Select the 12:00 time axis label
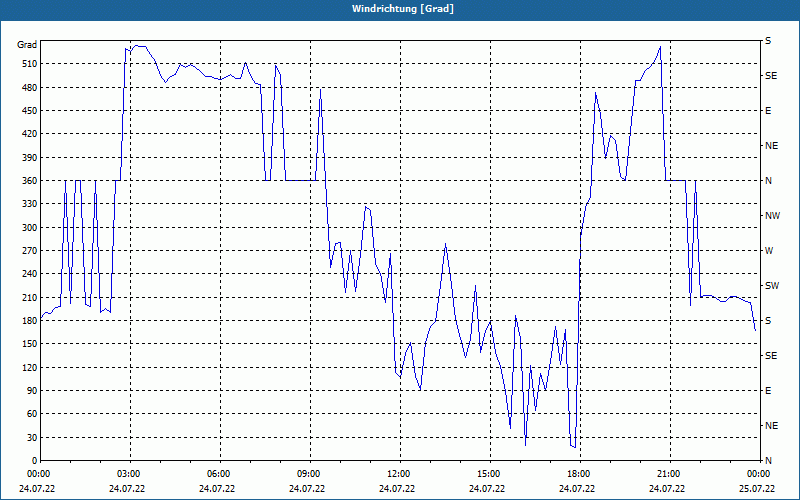Image resolution: width=800 pixels, height=500 pixels. click(x=400, y=474)
